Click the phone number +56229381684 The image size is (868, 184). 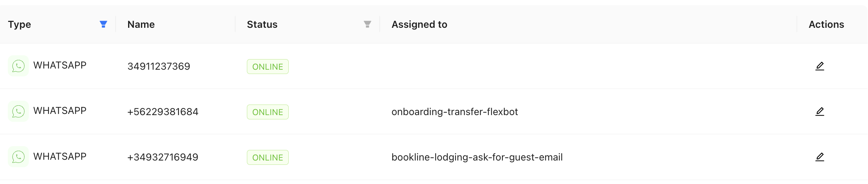click(163, 112)
